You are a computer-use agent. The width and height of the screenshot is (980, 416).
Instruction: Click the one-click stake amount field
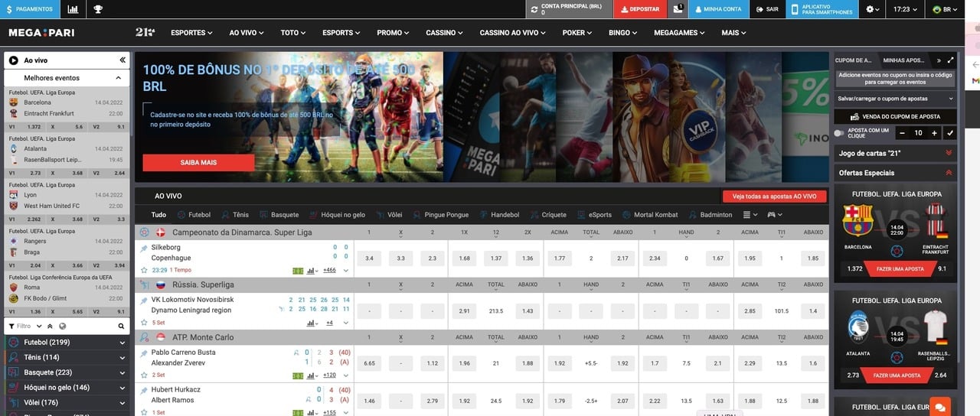click(918, 133)
